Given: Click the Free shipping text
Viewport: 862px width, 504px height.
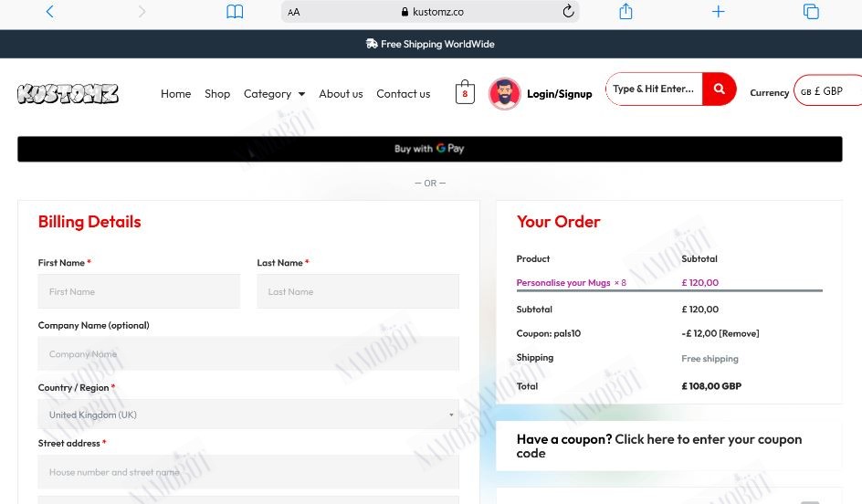Looking at the screenshot, I should tap(710, 358).
